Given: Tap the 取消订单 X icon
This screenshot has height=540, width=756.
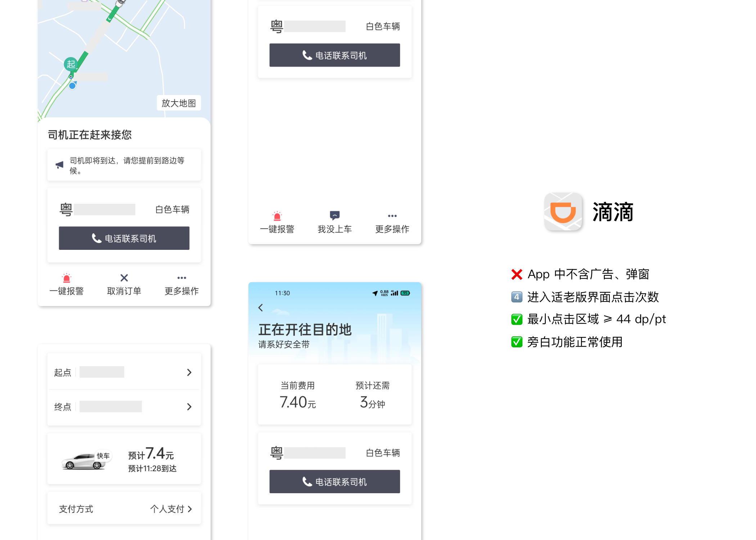Looking at the screenshot, I should pyautogui.click(x=124, y=277).
